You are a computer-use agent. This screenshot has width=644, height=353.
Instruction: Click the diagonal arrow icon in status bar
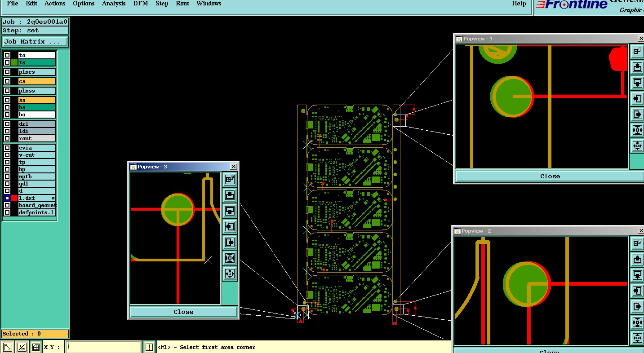tap(7, 347)
